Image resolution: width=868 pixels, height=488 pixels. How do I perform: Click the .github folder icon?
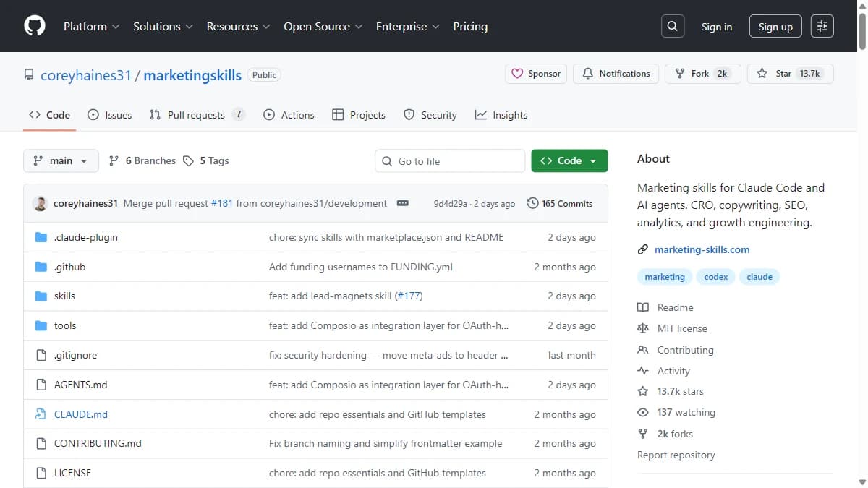pyautogui.click(x=41, y=267)
